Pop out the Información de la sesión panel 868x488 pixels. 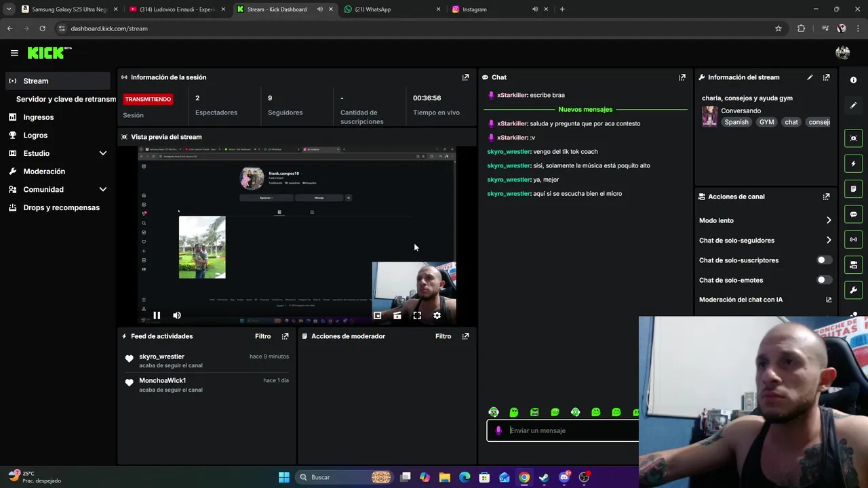pyautogui.click(x=465, y=77)
